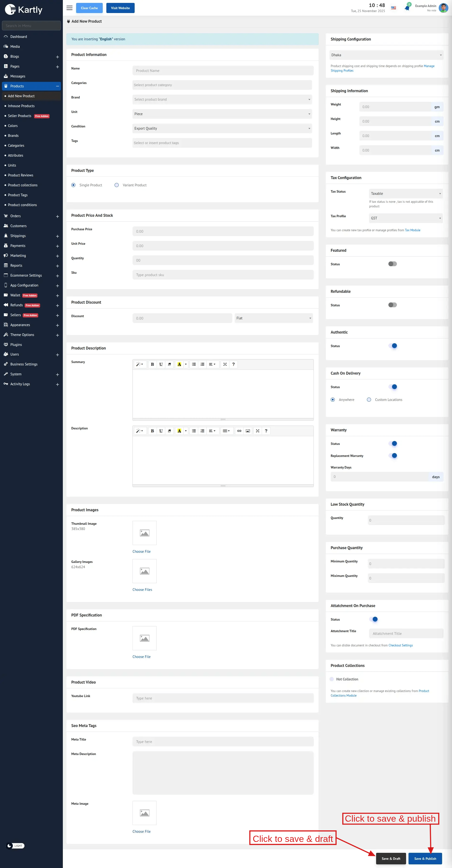Turn on the Refundable status switch
Image resolution: width=452 pixels, height=868 pixels.
click(392, 305)
